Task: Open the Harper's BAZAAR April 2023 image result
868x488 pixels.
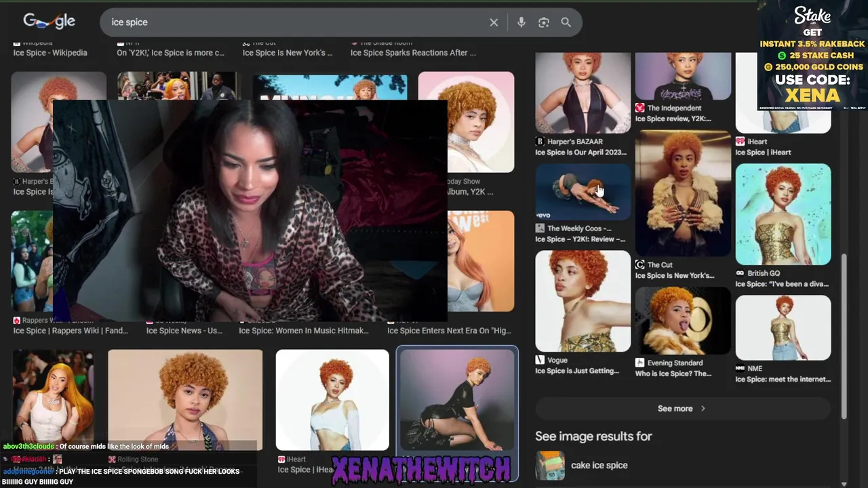Action: pos(583,93)
